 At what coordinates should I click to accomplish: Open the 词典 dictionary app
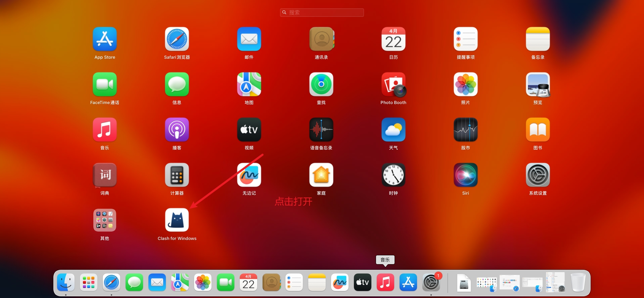pos(105,175)
